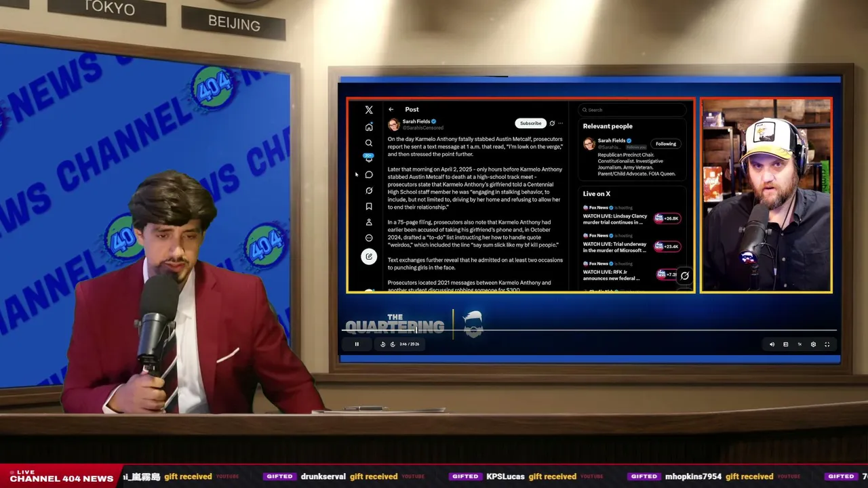Open the Messages chat bubble icon

[x=369, y=175]
